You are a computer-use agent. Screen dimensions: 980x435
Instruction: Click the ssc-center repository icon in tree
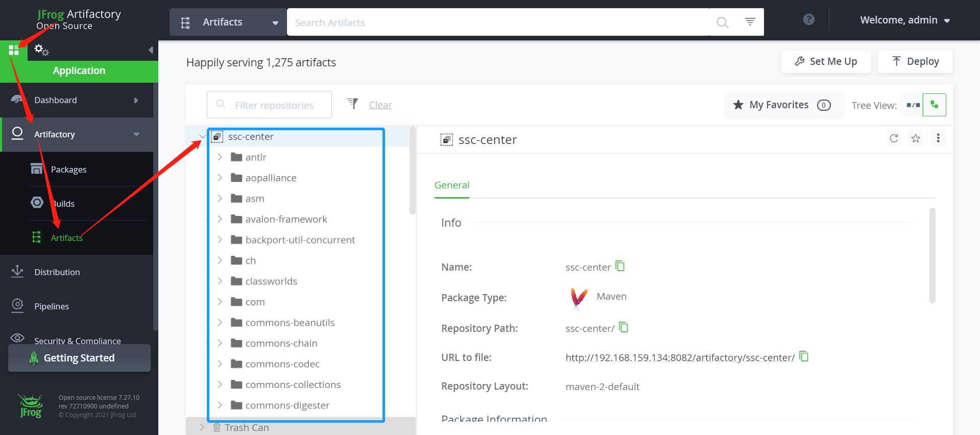217,137
